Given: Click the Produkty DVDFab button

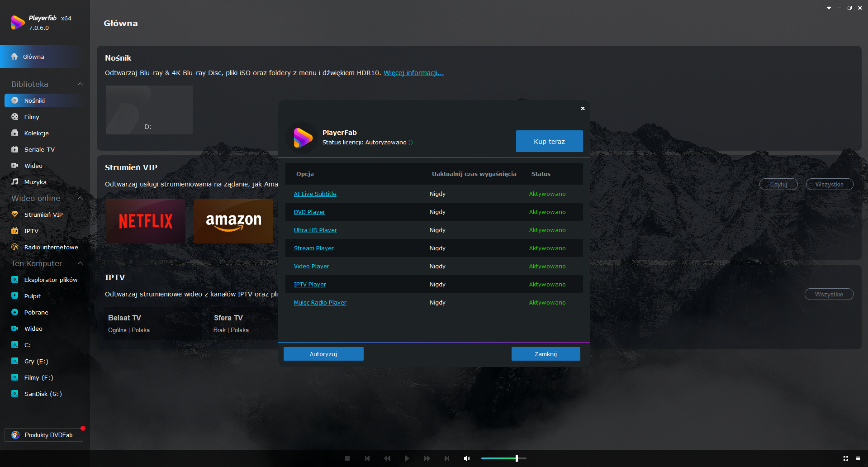Looking at the screenshot, I should pos(44,435).
